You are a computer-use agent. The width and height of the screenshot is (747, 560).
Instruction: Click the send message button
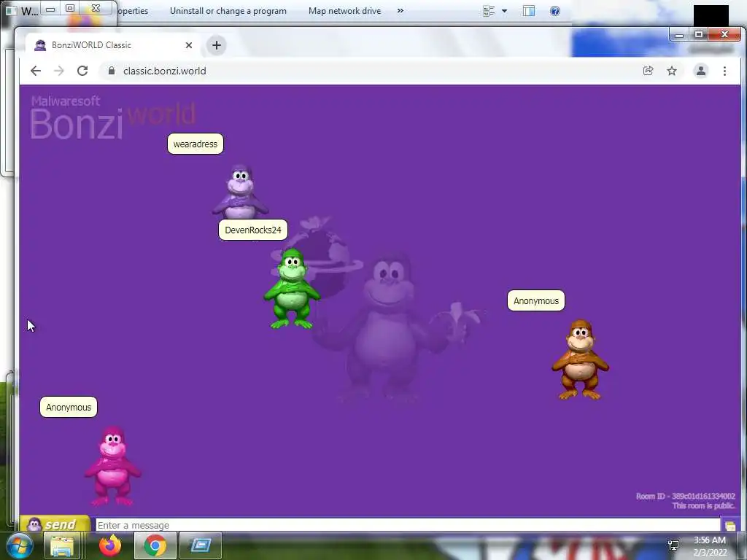[x=55, y=524]
